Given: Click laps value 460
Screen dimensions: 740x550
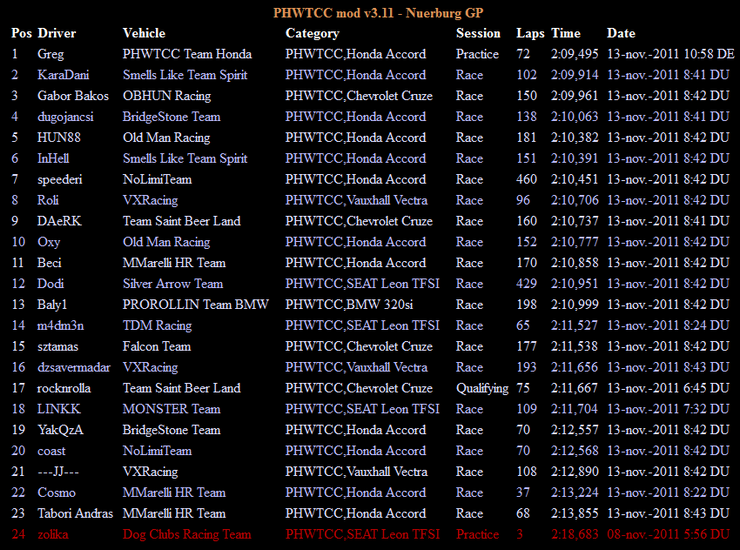Looking at the screenshot, I should coord(527,179).
